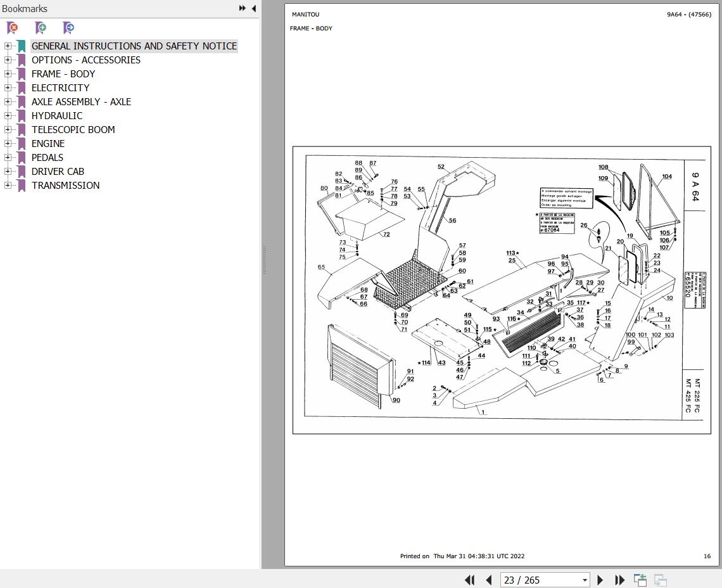
Task: Open the TRANSMISSION bookmark
Action: [65, 185]
